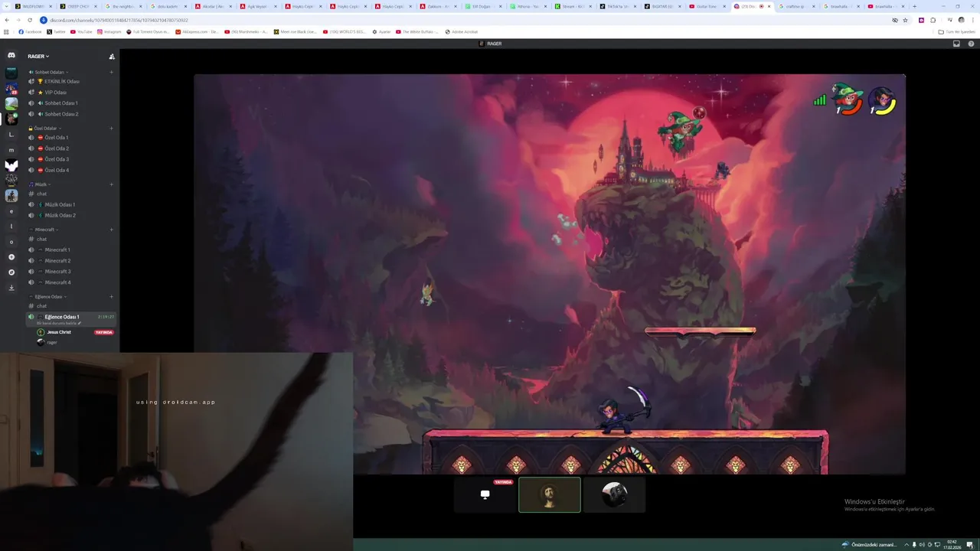Join Minecraft 4 voice channel

click(71, 282)
